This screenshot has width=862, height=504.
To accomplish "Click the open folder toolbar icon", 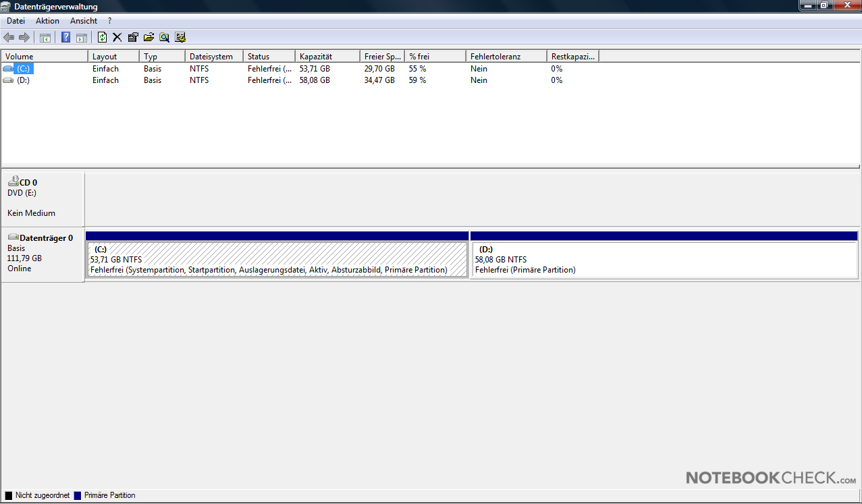I will coord(149,37).
